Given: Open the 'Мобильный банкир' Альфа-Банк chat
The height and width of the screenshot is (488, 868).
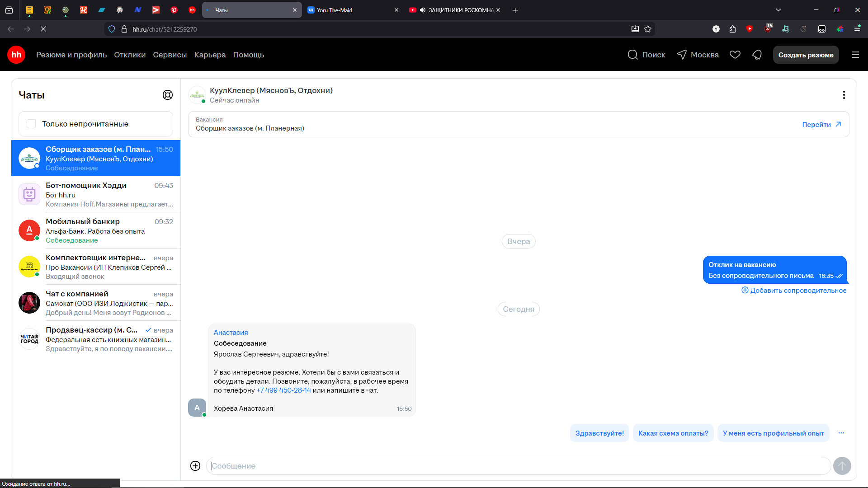Looking at the screenshot, I should [96, 230].
